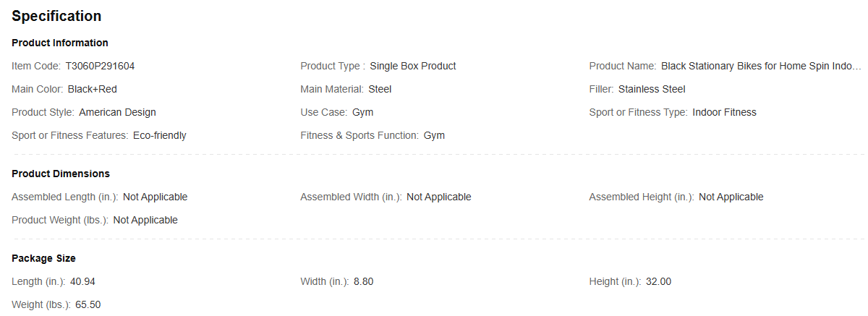868x316 pixels.
Task: Click the truncated Black Stationary Bikes product name
Action: [761, 66]
